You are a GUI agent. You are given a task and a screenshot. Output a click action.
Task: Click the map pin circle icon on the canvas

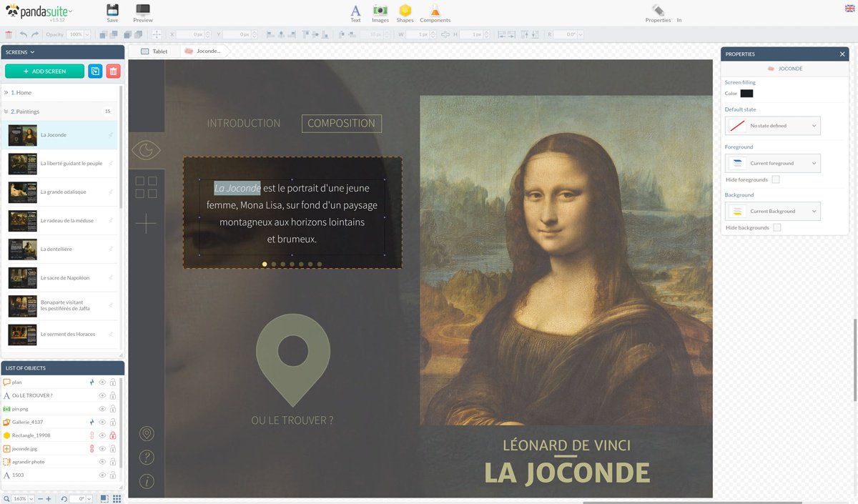[147, 434]
